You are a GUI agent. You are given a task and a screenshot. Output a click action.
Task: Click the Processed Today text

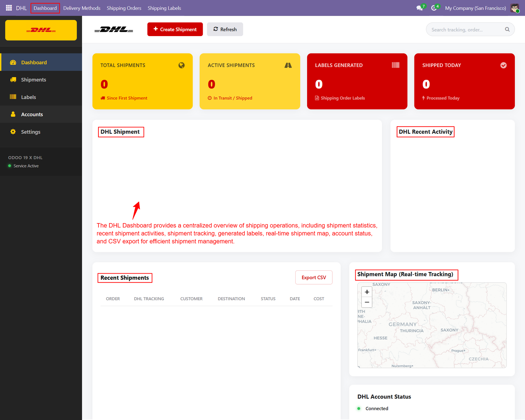tap(443, 98)
